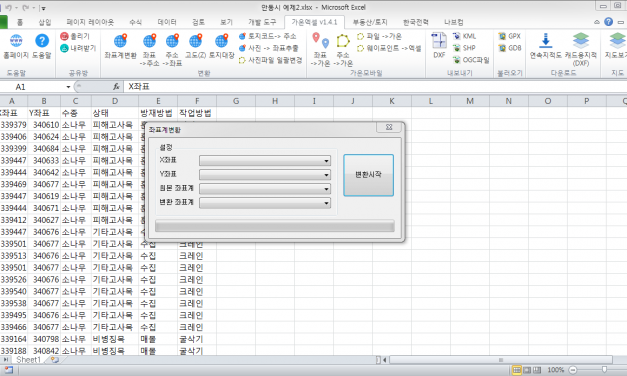Open the 데이터 ribbon tab
Image resolution: width=627 pixels, height=376 pixels.
[167, 22]
